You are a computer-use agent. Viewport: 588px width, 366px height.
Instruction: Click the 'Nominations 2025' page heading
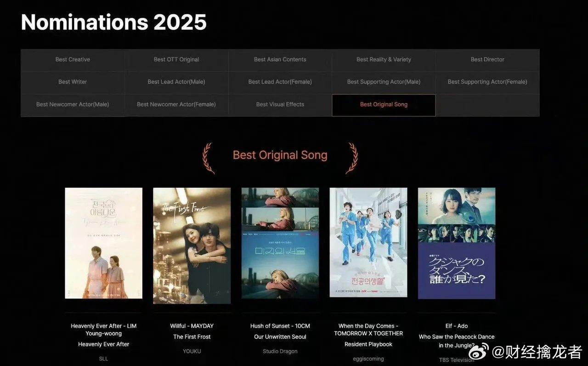pos(114,22)
